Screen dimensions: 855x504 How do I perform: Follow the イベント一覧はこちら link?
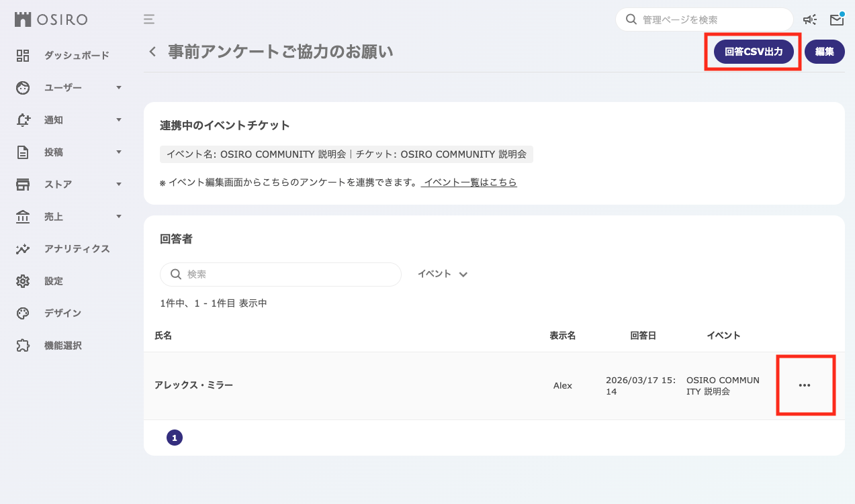(x=469, y=183)
